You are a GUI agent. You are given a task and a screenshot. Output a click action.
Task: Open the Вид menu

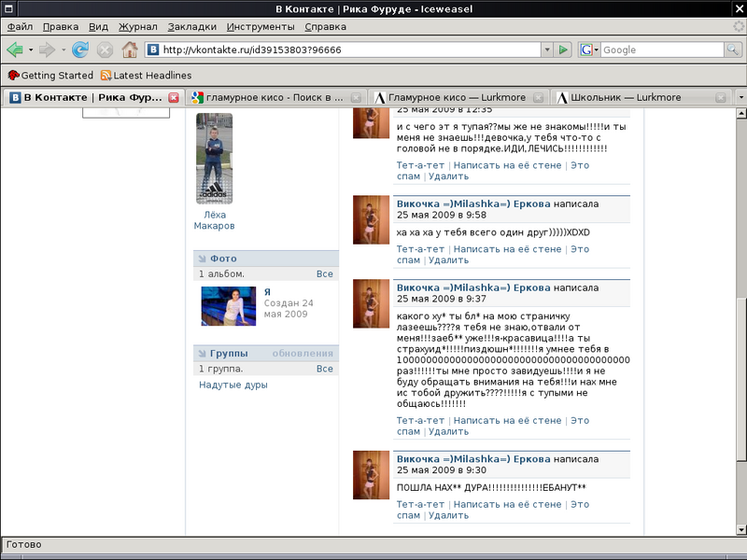(99, 27)
